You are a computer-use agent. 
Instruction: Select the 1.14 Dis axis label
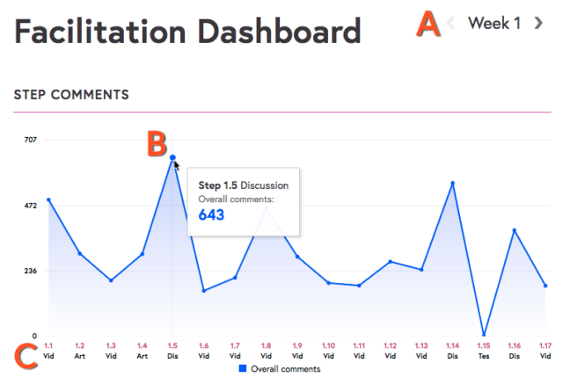click(452, 351)
